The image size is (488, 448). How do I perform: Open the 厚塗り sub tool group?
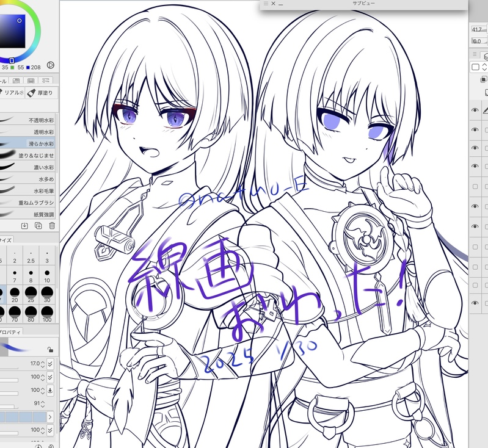(x=42, y=93)
